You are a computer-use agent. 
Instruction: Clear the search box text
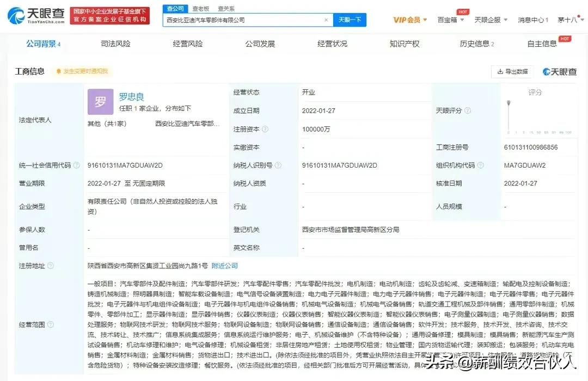(326, 20)
